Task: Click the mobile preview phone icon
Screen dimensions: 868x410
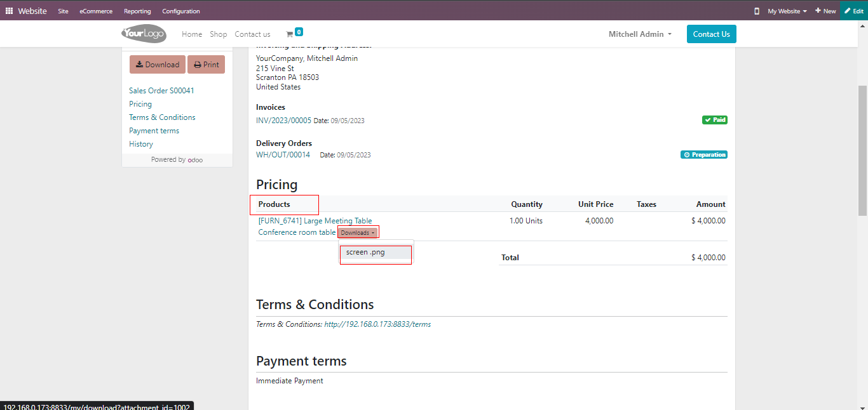Action: 756,11
